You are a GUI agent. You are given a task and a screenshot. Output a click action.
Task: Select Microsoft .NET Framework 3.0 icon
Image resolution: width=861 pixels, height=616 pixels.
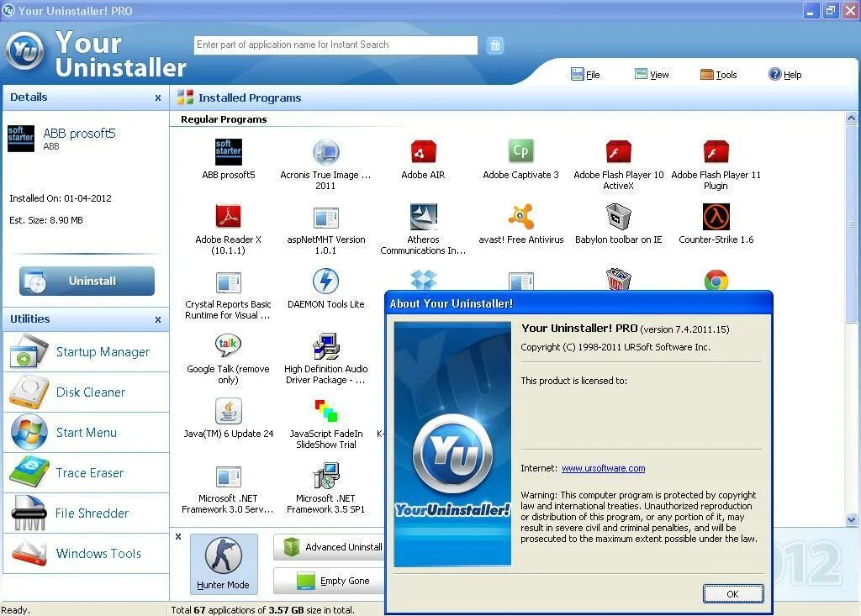click(229, 476)
